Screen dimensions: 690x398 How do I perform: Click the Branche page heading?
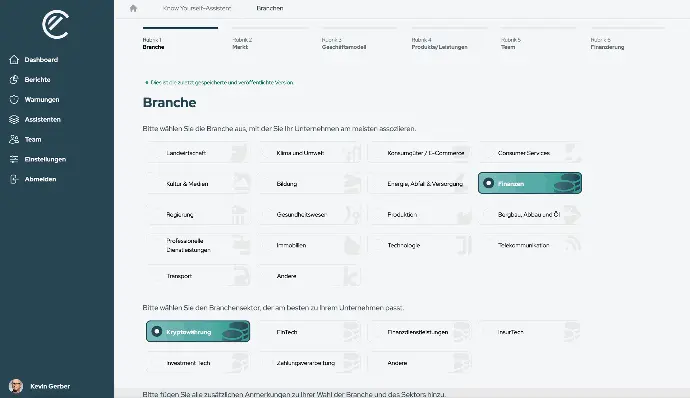(169, 103)
